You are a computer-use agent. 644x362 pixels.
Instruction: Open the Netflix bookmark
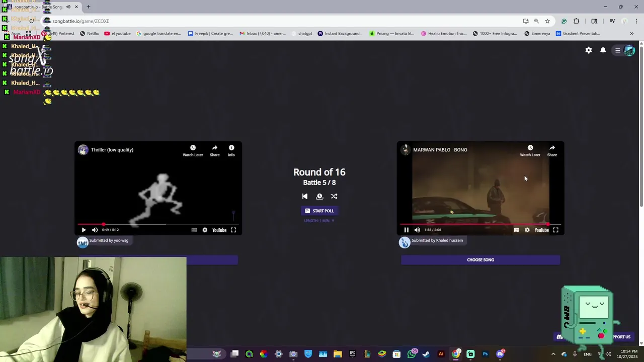(x=90, y=34)
